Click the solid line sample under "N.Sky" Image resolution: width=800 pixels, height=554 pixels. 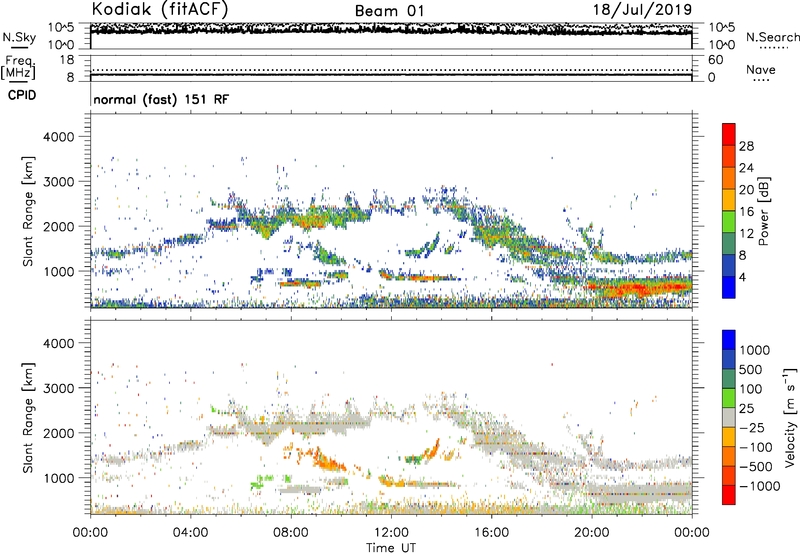[x=19, y=48]
